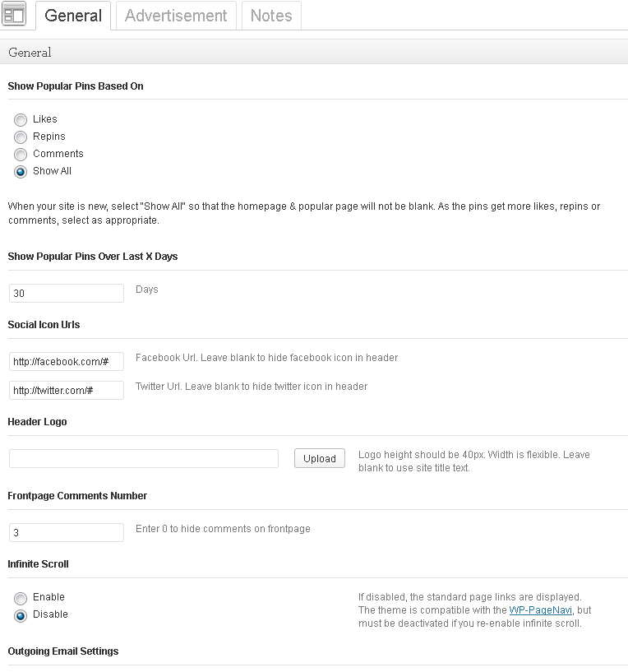The image size is (628, 672).
Task: Click the General section header bar
Action: click(314, 52)
